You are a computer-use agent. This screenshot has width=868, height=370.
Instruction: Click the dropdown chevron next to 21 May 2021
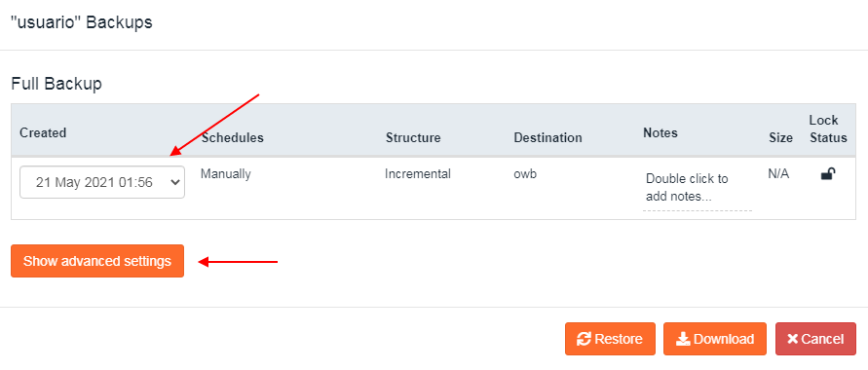click(x=175, y=182)
